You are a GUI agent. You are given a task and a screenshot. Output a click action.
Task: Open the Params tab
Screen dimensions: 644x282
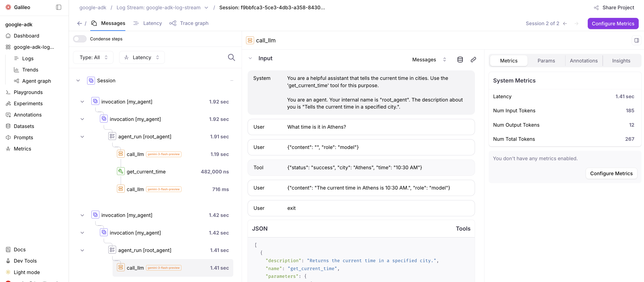546,61
